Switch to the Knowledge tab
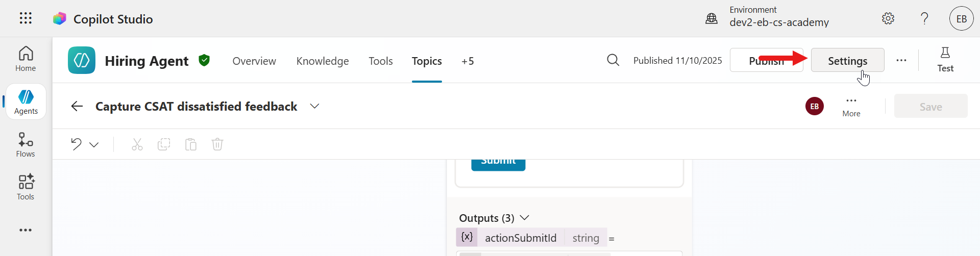980x256 pixels. 323,61
